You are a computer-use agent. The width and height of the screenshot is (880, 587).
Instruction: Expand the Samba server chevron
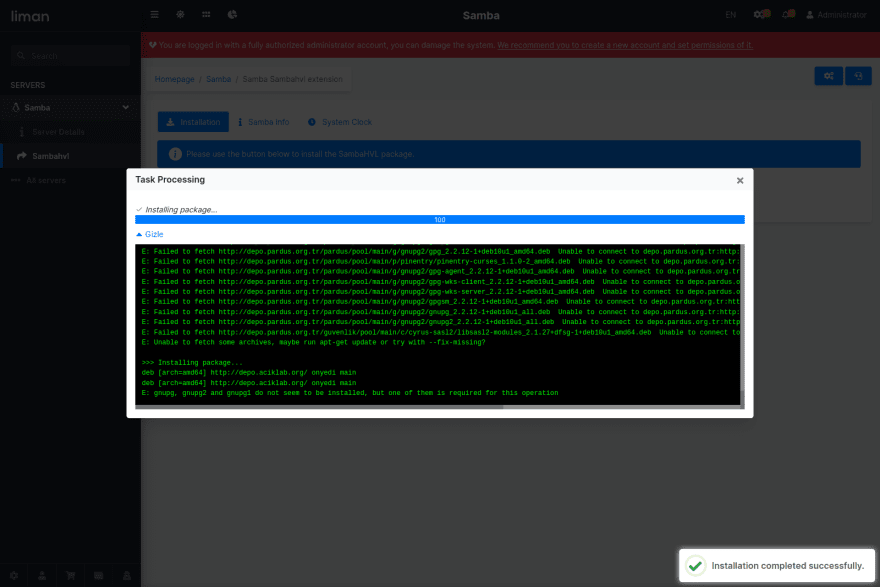(126, 108)
